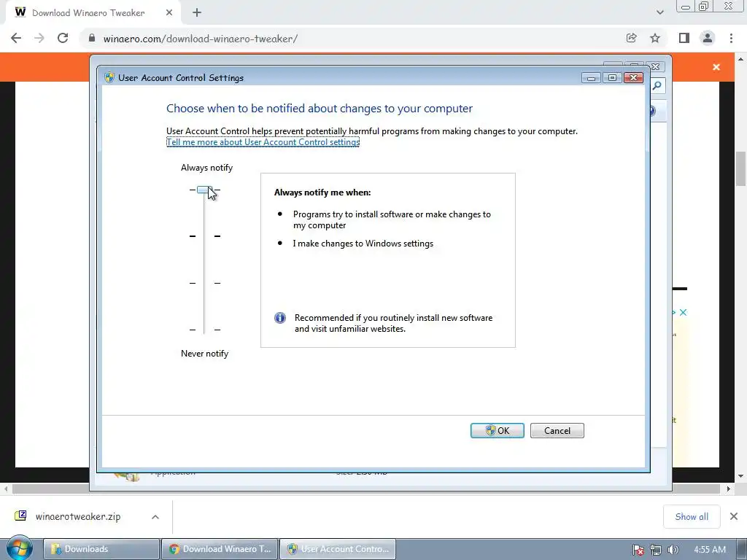Share this page via share icon

click(x=631, y=38)
